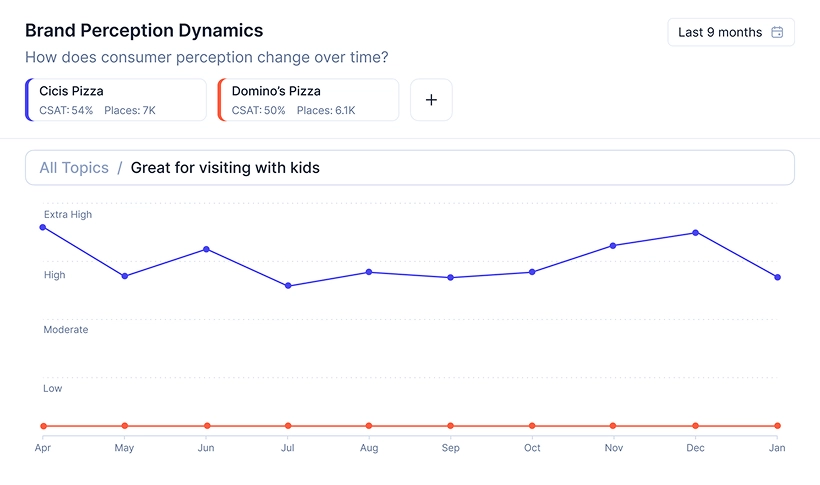Image resolution: width=820 pixels, height=485 pixels.
Task: Select the Domino's Pizza brand card
Action: (308, 100)
